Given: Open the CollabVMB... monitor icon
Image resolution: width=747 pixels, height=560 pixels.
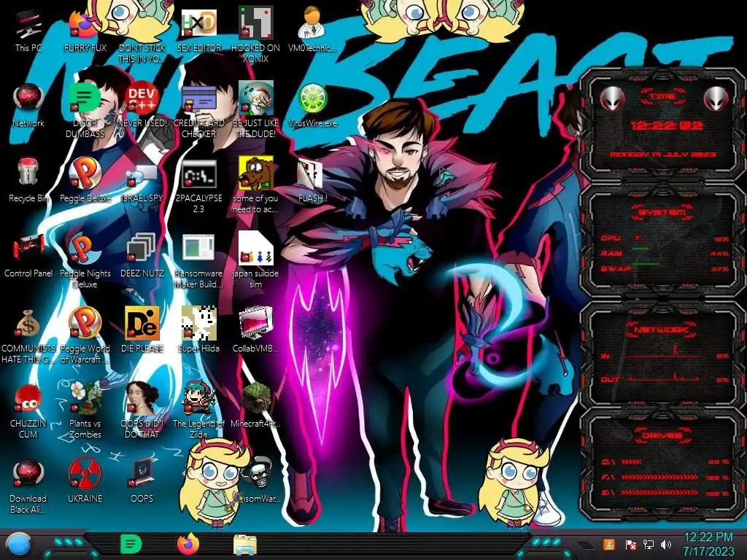Looking at the screenshot, I should click(255, 324).
